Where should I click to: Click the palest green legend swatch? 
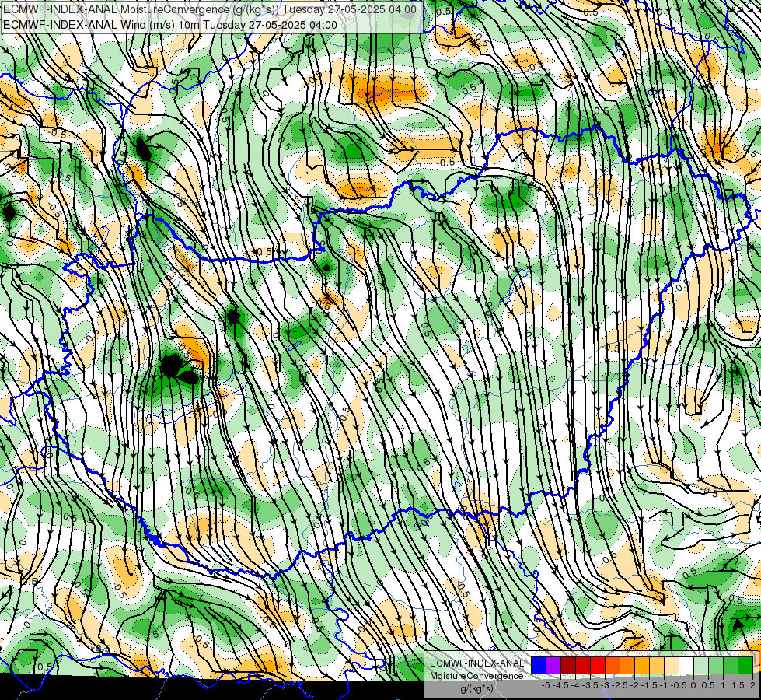point(701,665)
